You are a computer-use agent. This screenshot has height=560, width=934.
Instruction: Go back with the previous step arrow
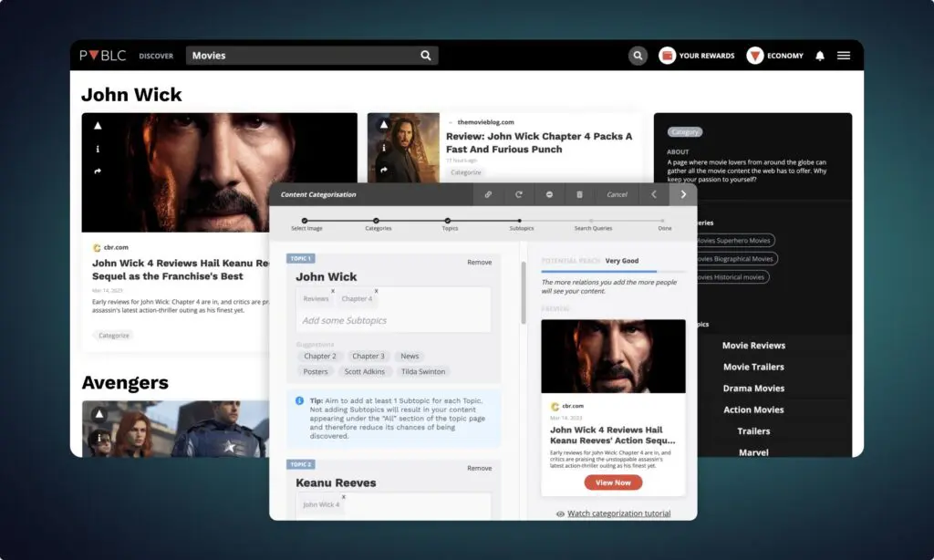(653, 194)
